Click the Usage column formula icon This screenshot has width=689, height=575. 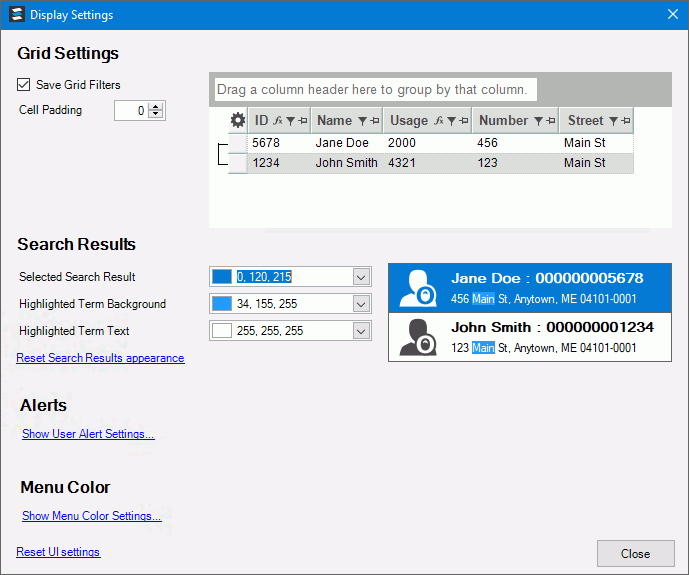click(x=439, y=120)
